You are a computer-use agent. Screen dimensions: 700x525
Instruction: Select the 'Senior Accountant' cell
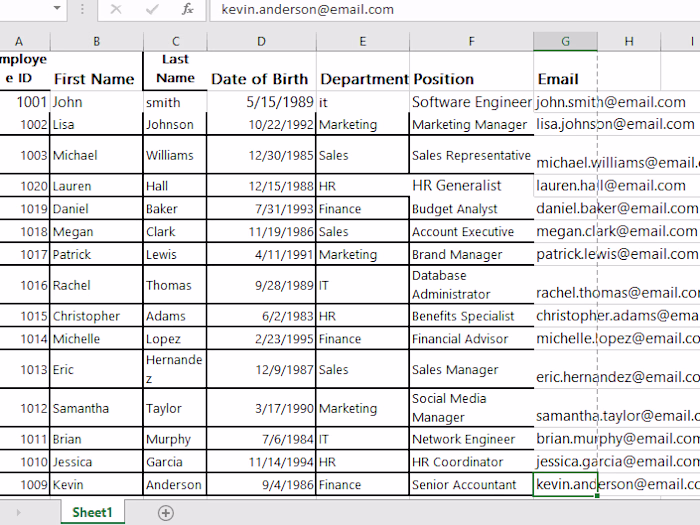click(x=471, y=484)
